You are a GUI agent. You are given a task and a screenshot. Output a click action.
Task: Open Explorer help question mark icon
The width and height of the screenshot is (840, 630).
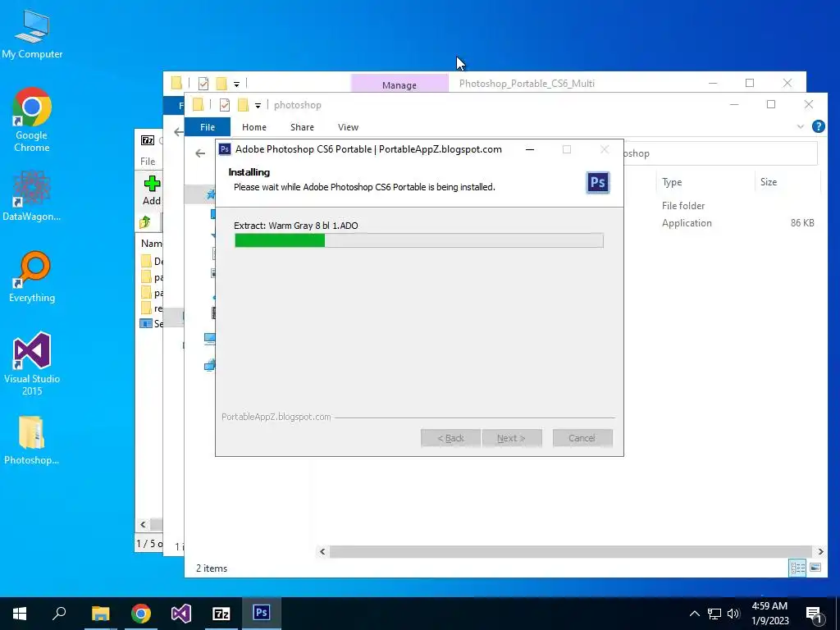818,126
